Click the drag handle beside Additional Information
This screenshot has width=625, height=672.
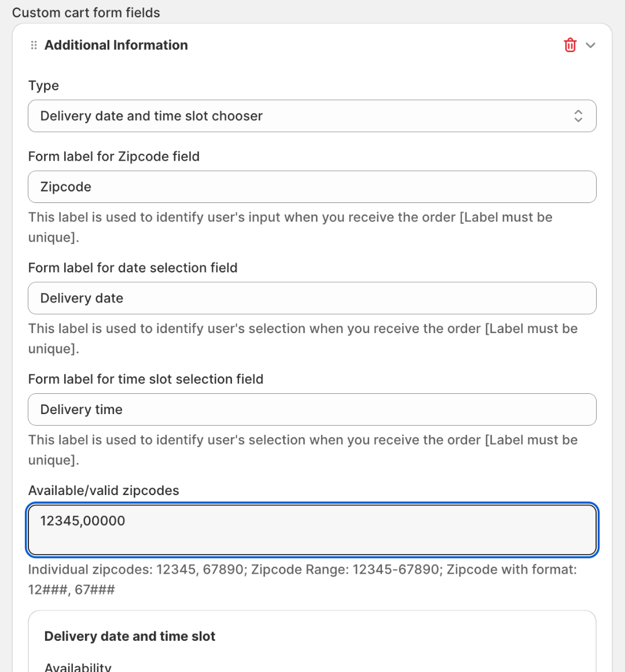(34, 45)
